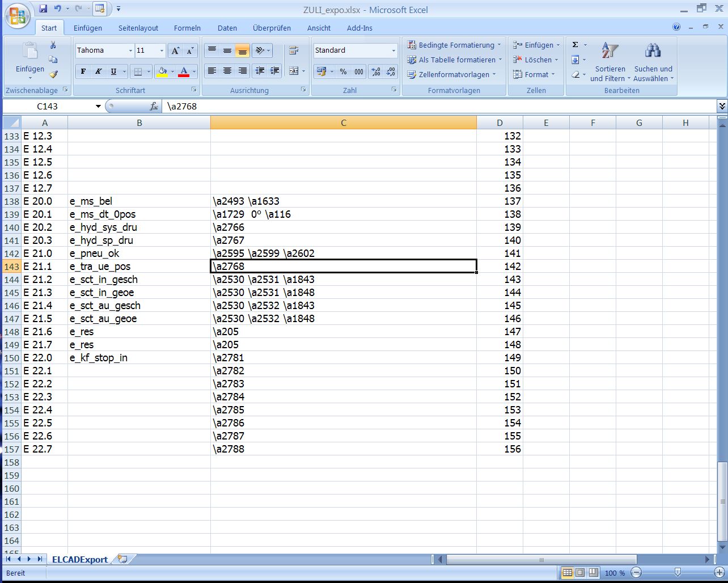Click the insert function fx button
This screenshot has height=583, width=728.
(x=154, y=106)
